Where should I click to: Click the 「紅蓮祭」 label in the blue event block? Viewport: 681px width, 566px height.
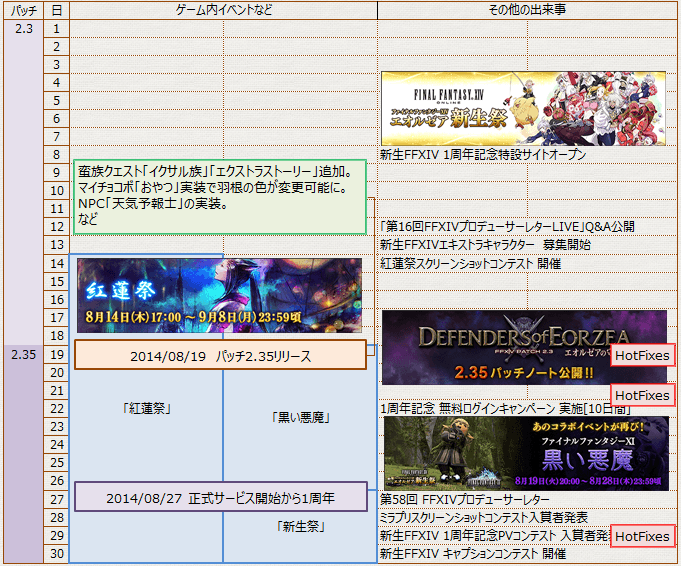click(147, 408)
